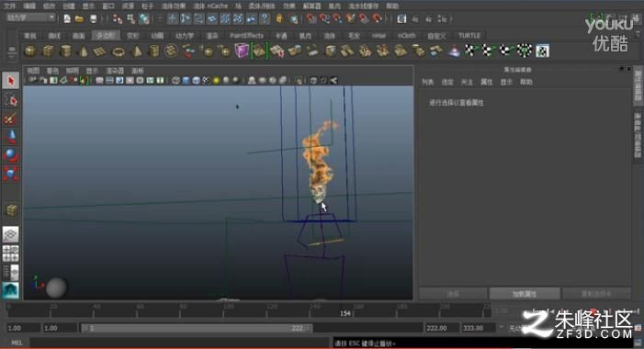Select the Paint Selection brush tool
This screenshot has width=644, height=349.
(x=11, y=118)
